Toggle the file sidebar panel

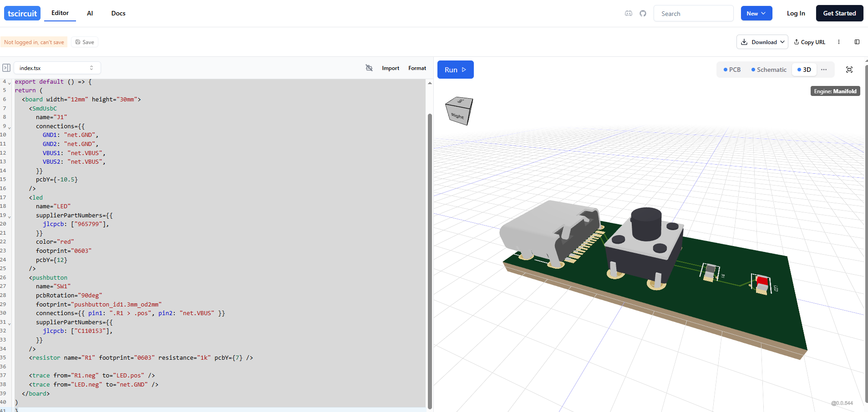click(6, 68)
